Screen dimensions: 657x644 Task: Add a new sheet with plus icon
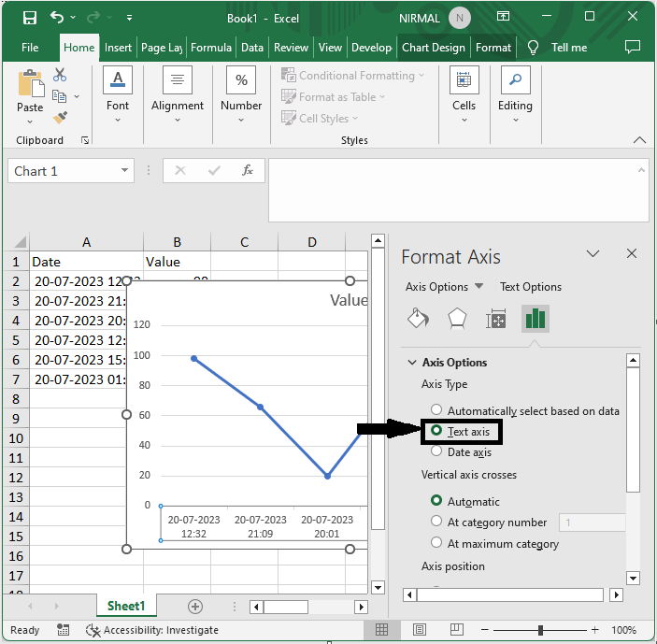(x=195, y=607)
